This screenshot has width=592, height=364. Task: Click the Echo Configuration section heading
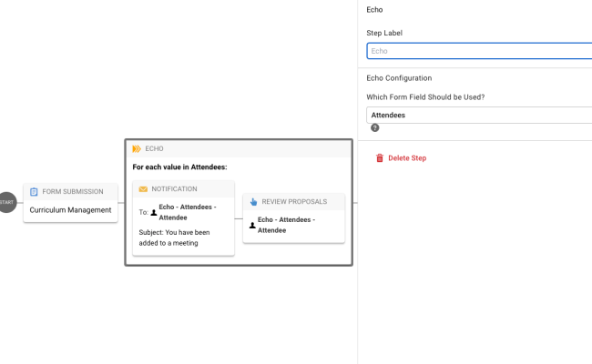[399, 78]
